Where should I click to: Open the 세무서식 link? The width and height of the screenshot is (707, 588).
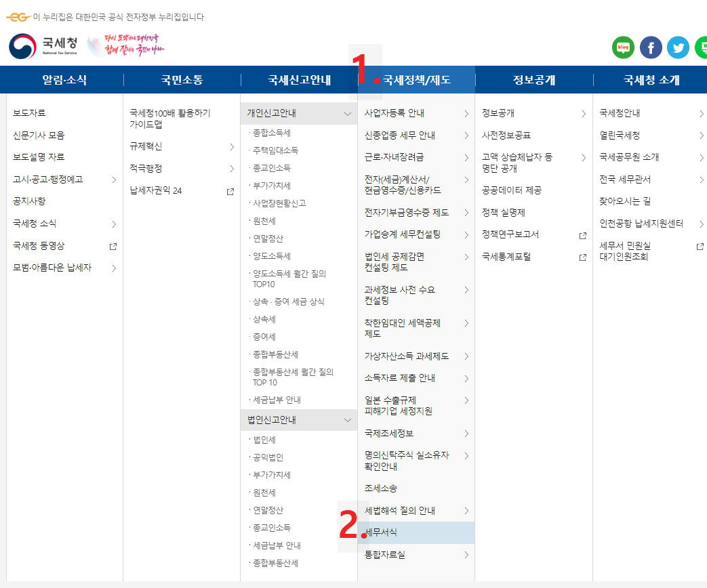pyautogui.click(x=416, y=532)
